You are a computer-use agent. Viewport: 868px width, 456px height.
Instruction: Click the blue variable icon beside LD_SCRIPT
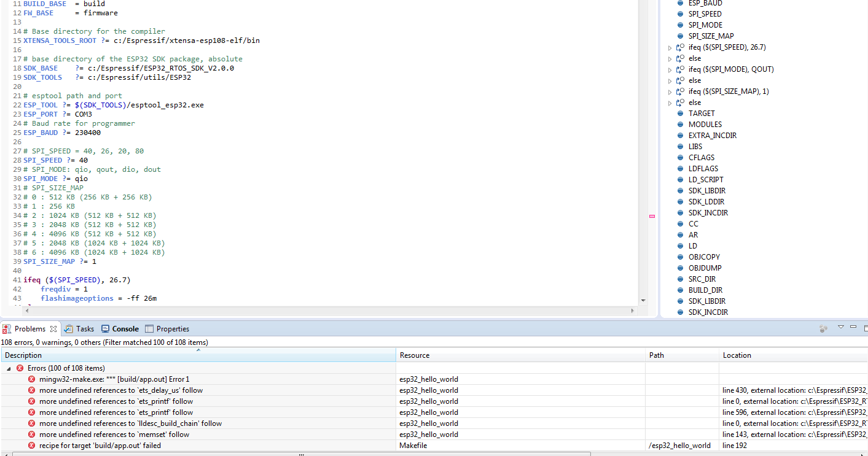pyautogui.click(x=680, y=180)
